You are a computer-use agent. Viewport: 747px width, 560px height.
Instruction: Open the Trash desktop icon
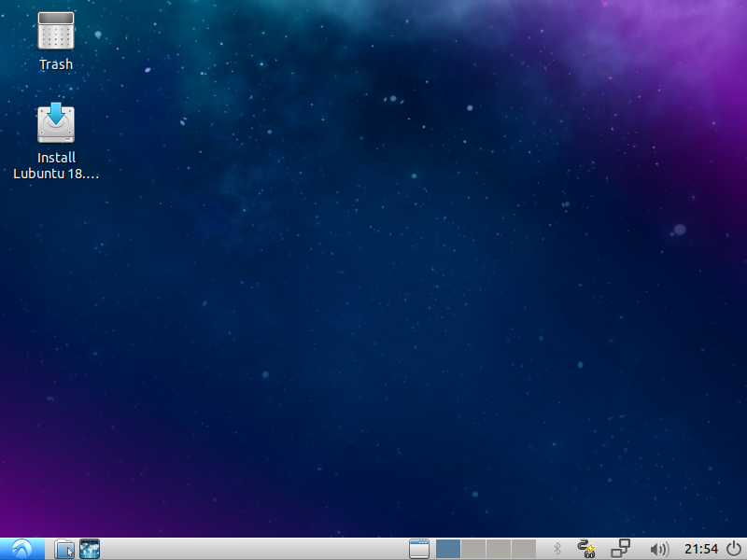[x=56, y=32]
